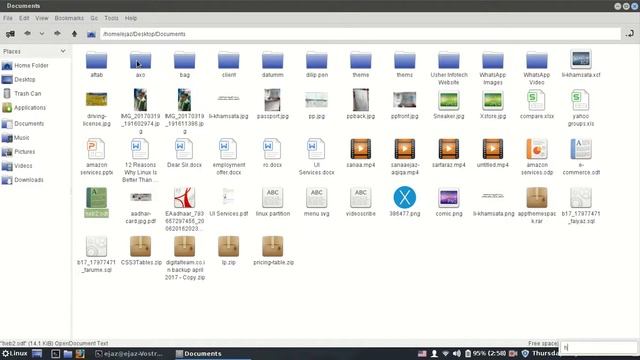Open the client folder

coord(229,64)
